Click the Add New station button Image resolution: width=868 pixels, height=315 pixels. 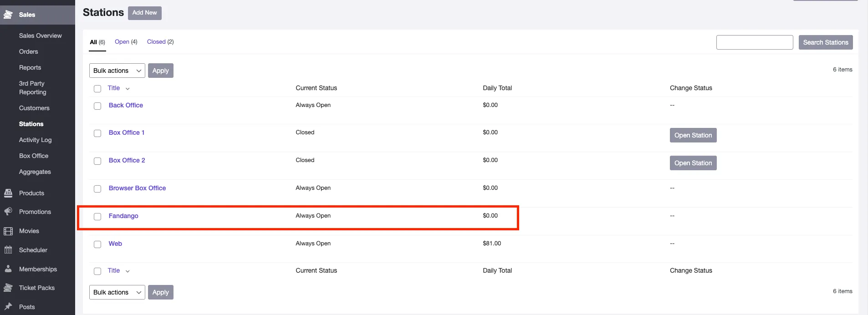click(145, 13)
